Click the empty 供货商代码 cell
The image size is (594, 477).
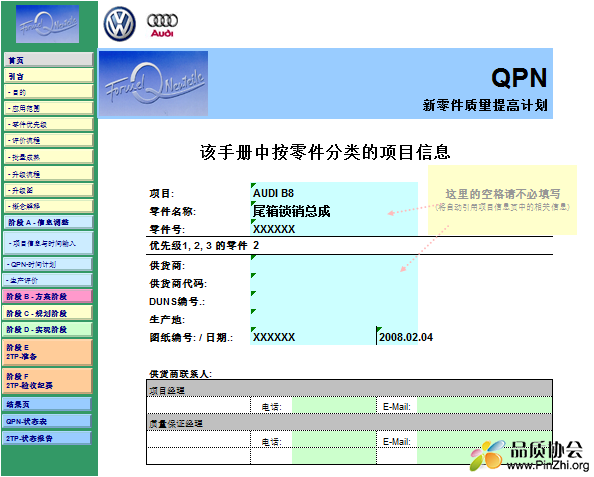[x=334, y=283]
